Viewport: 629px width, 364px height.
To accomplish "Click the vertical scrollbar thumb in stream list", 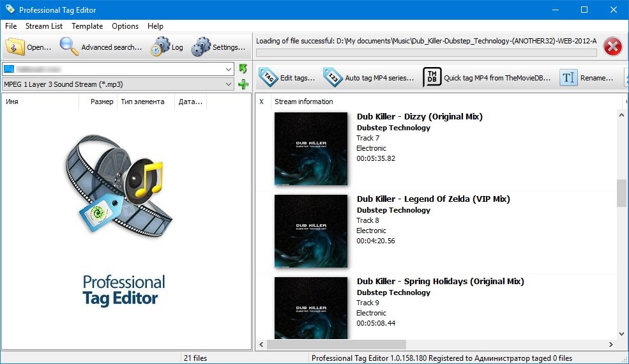I will tap(621, 193).
